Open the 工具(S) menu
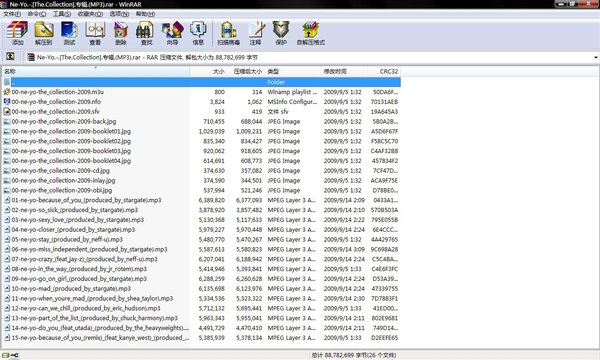Viewport: 600px width, 360px height. [x=62, y=14]
